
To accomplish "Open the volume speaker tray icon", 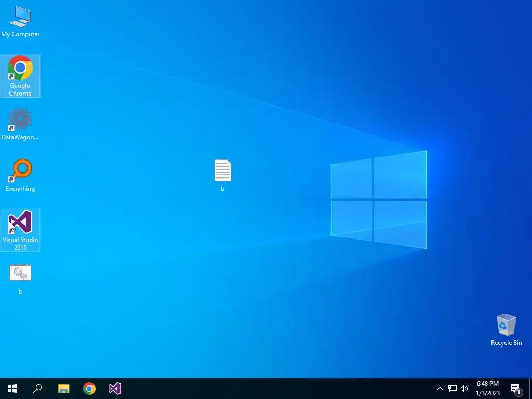I will click(x=464, y=389).
